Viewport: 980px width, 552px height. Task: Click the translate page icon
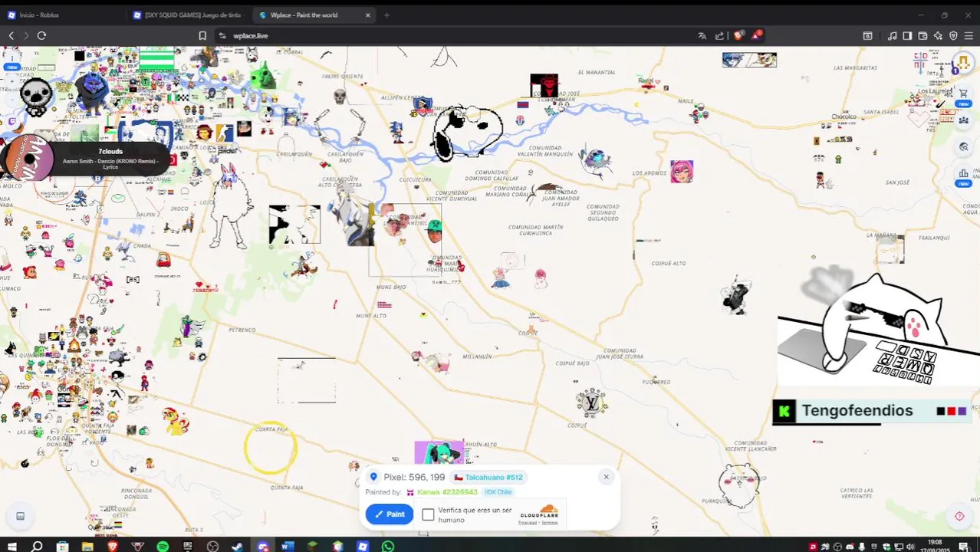702,35
